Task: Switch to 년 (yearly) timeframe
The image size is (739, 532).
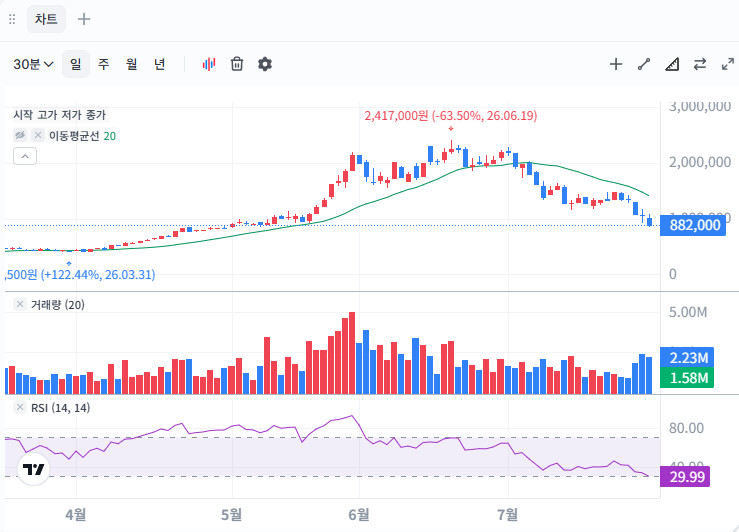Action: 159,64
